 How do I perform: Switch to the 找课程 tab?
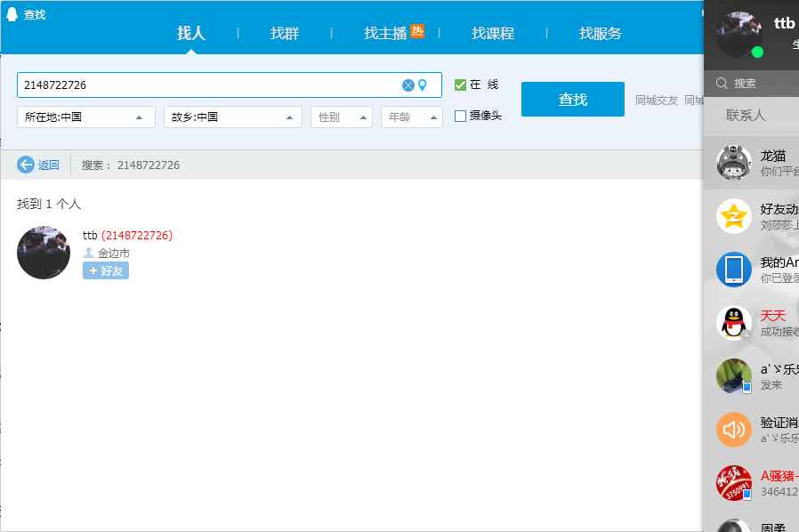pos(493,33)
